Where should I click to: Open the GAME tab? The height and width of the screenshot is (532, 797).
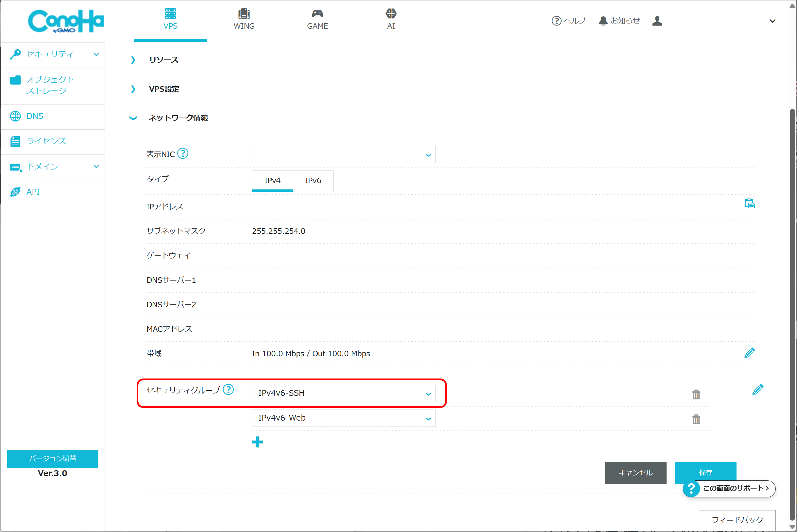click(317, 19)
